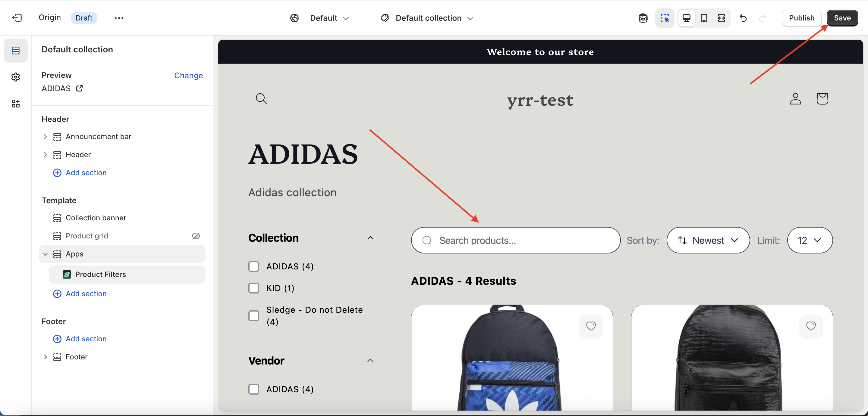868x416 pixels.
Task: Click the inspector select-element icon
Action: click(665, 18)
